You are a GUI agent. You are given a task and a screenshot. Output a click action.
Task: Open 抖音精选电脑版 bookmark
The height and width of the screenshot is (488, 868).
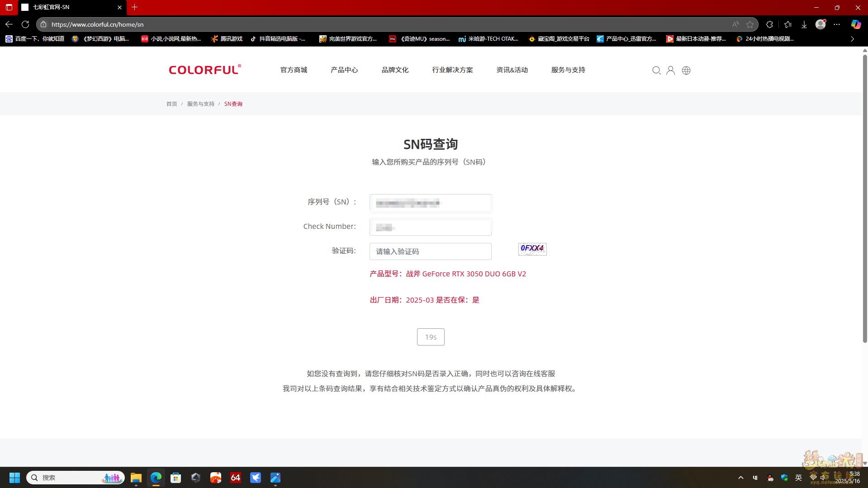coord(278,39)
